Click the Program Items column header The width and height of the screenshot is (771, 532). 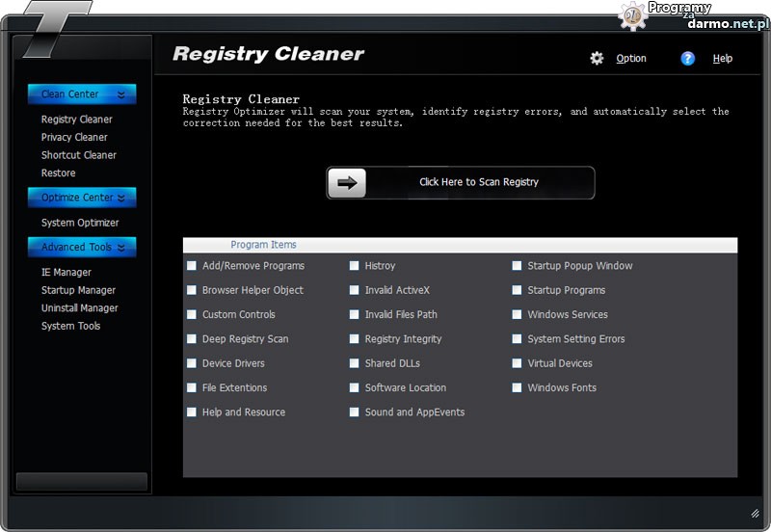tap(461, 245)
